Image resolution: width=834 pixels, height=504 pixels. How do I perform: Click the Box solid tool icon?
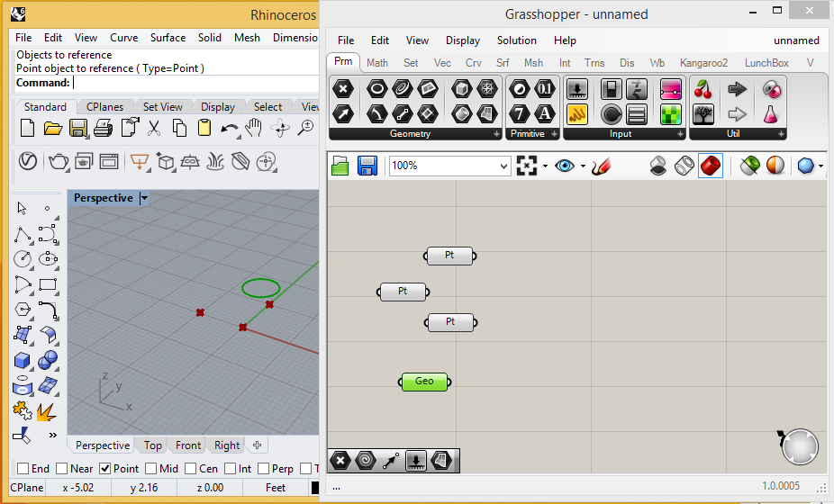[x=22, y=361]
